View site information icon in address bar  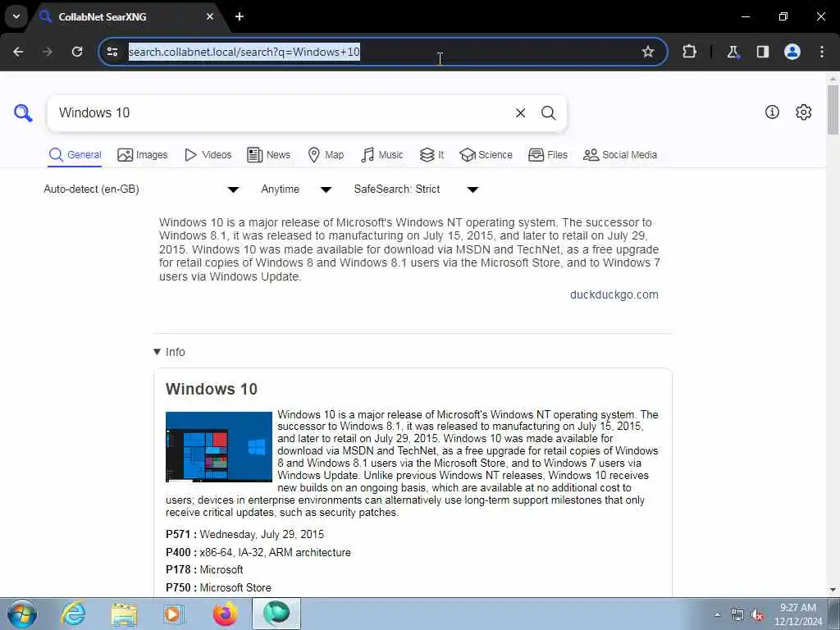[x=112, y=52]
